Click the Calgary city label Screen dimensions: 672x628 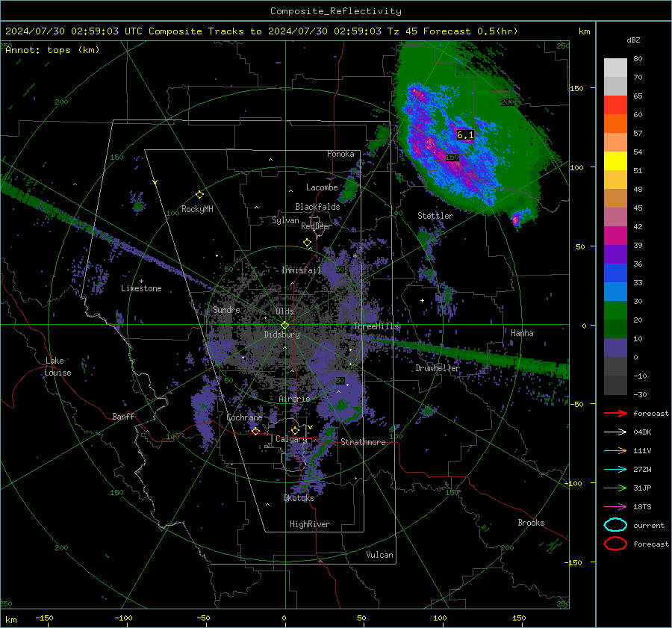(x=291, y=439)
